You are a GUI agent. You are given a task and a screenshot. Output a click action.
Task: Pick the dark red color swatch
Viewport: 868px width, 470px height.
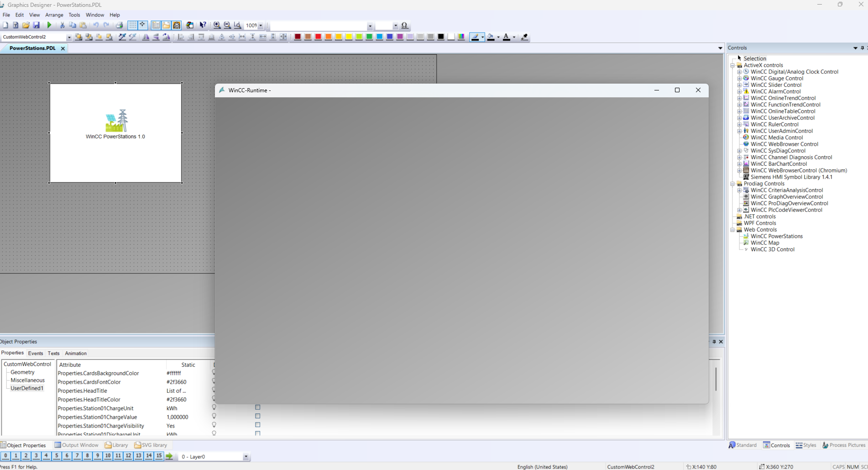(298, 37)
